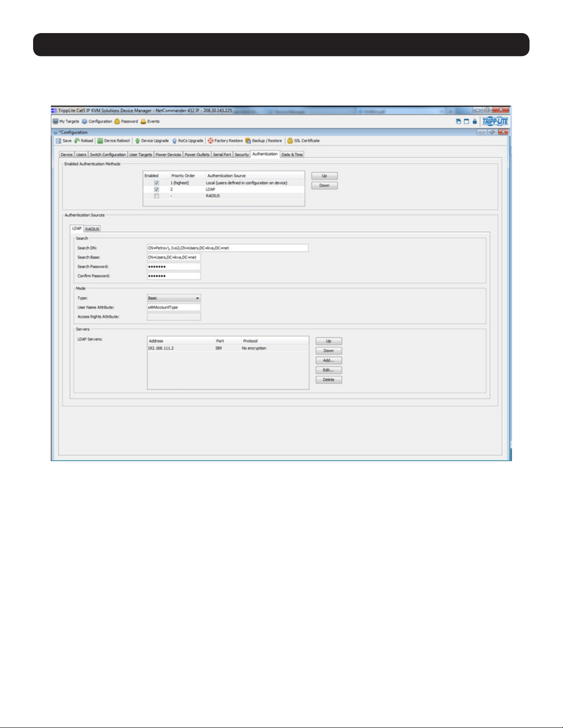The image size is (563, 728).
Task: Select the LDAP sub-tab under Authentication Sources
Action: pos(77,228)
